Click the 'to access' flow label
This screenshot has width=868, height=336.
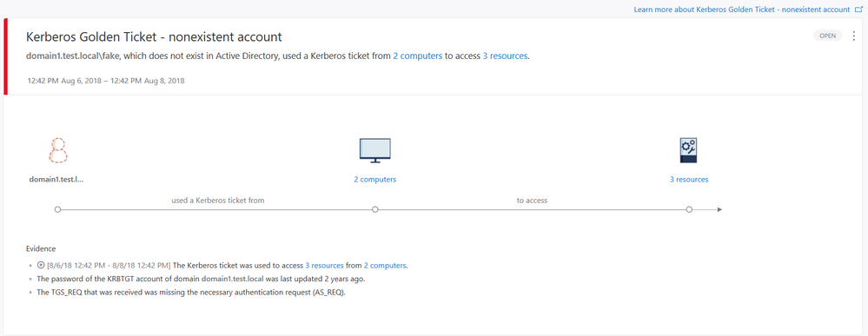tap(532, 201)
